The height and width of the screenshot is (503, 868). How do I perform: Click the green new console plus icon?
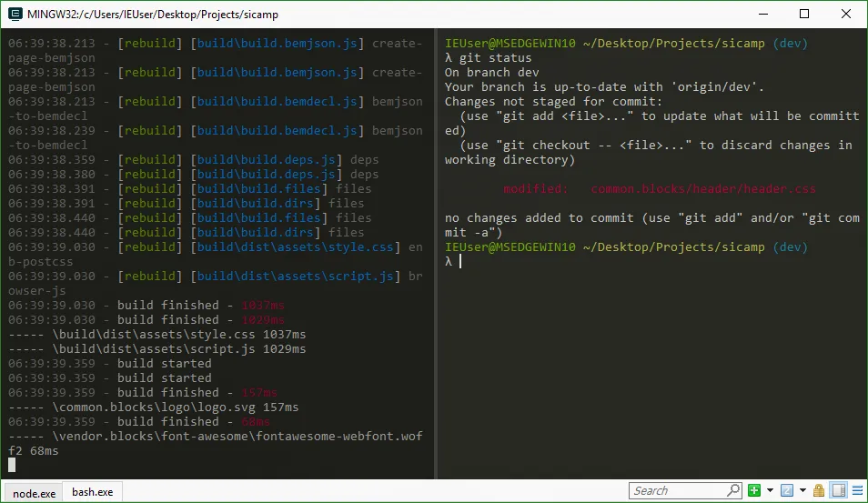click(754, 491)
